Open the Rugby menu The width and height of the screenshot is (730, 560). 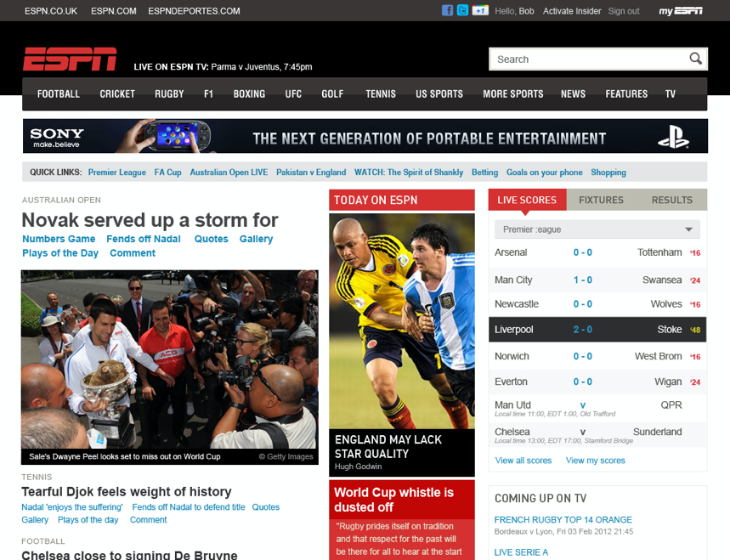point(169,94)
